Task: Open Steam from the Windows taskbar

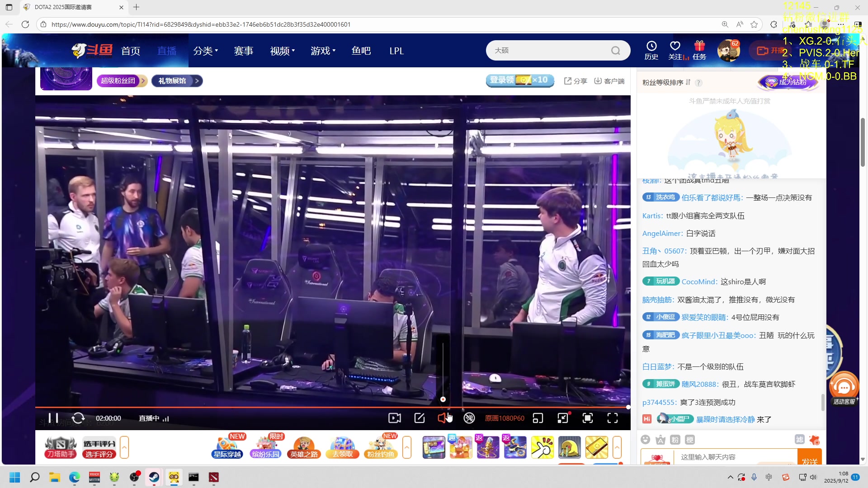Action: pos(154,477)
